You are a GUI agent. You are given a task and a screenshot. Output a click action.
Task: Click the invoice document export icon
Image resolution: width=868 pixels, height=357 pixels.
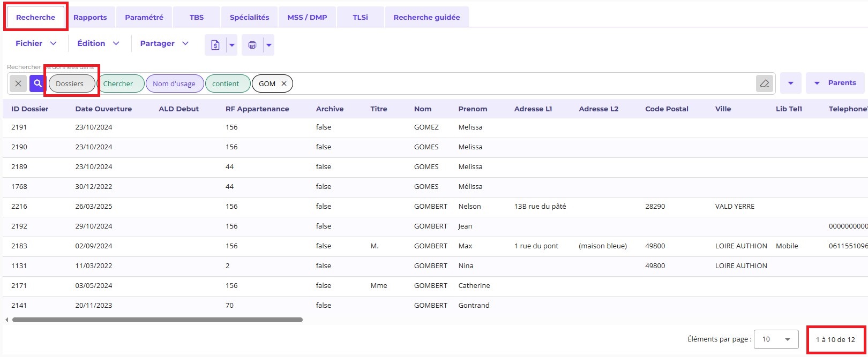click(x=215, y=45)
